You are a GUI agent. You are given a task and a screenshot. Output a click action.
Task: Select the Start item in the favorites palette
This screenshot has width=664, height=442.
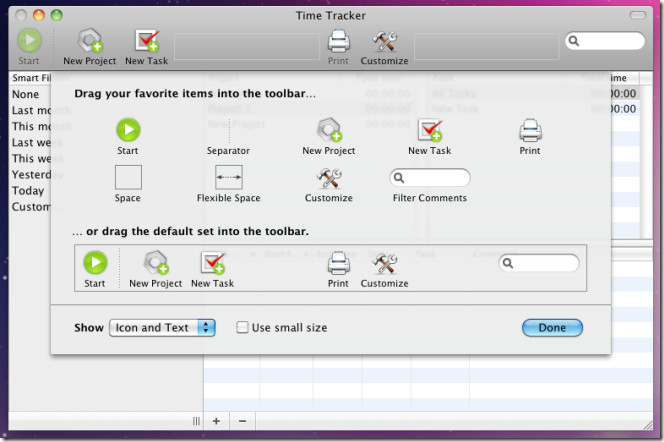128,137
